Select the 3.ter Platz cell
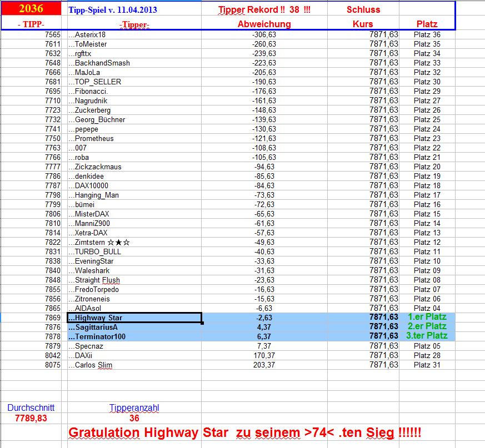The width and height of the screenshot is (485, 448). 427,336
